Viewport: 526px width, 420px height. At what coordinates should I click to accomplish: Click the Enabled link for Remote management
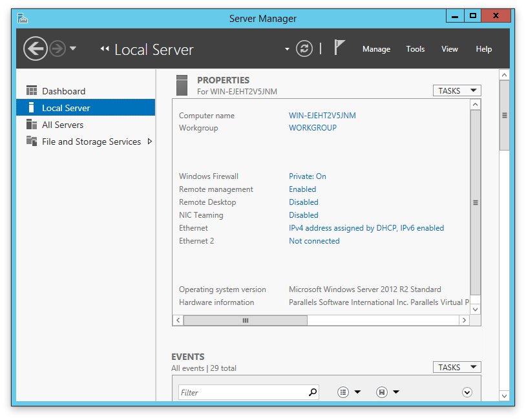point(302,189)
